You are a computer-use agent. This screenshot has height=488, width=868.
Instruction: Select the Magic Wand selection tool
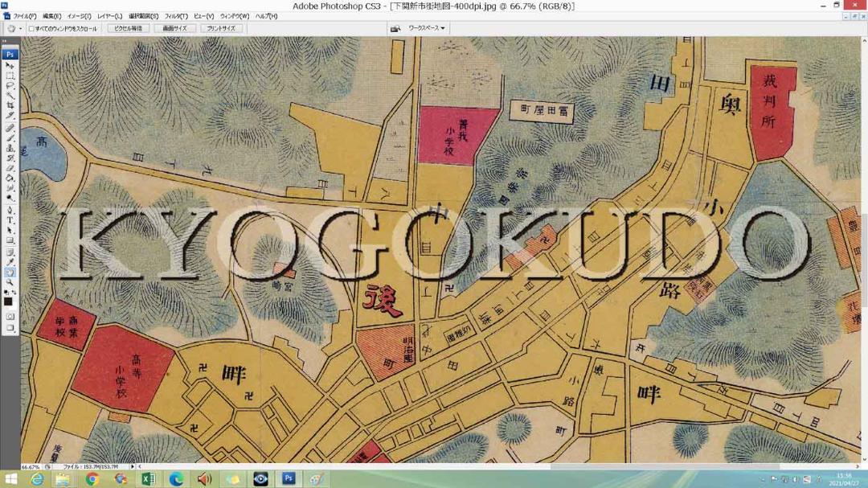click(10, 96)
